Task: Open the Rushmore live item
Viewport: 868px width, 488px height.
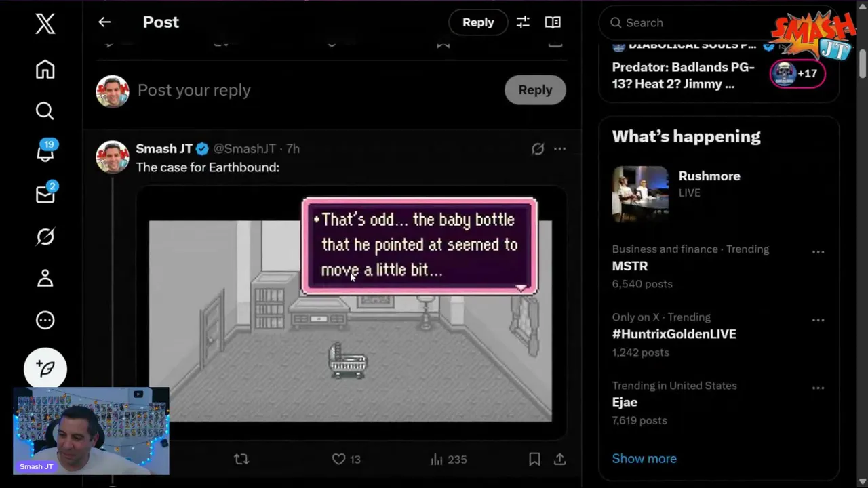Action: tap(709, 176)
